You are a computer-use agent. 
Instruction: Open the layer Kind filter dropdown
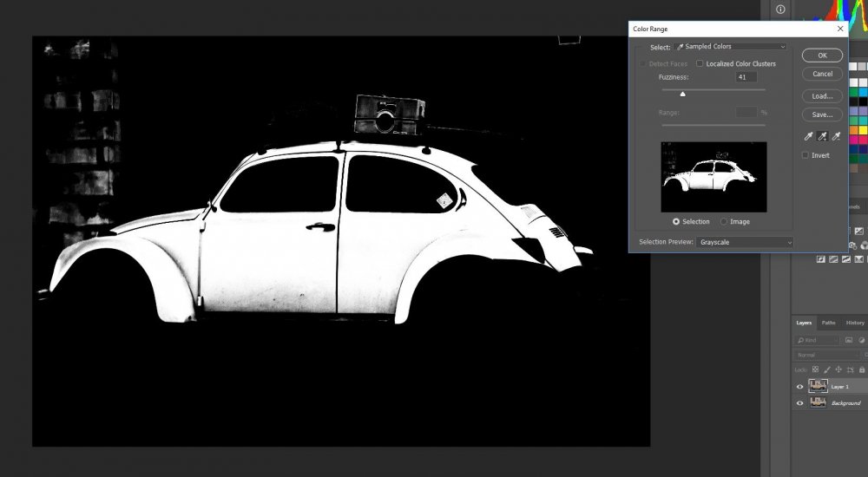tap(818, 340)
